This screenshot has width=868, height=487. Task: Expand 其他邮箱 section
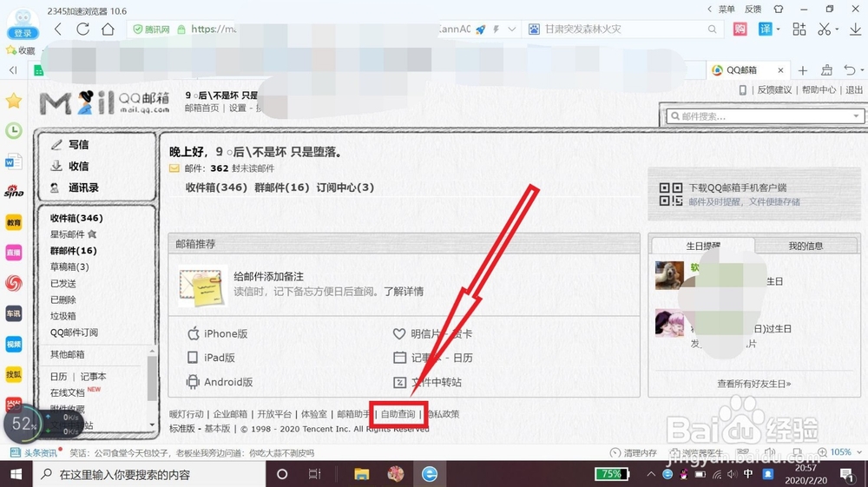pyautogui.click(x=68, y=354)
